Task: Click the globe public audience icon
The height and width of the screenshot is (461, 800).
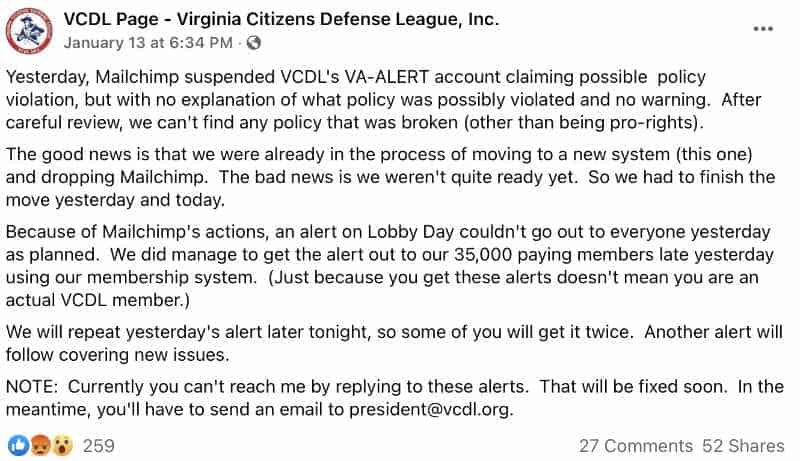Action: click(x=254, y=43)
